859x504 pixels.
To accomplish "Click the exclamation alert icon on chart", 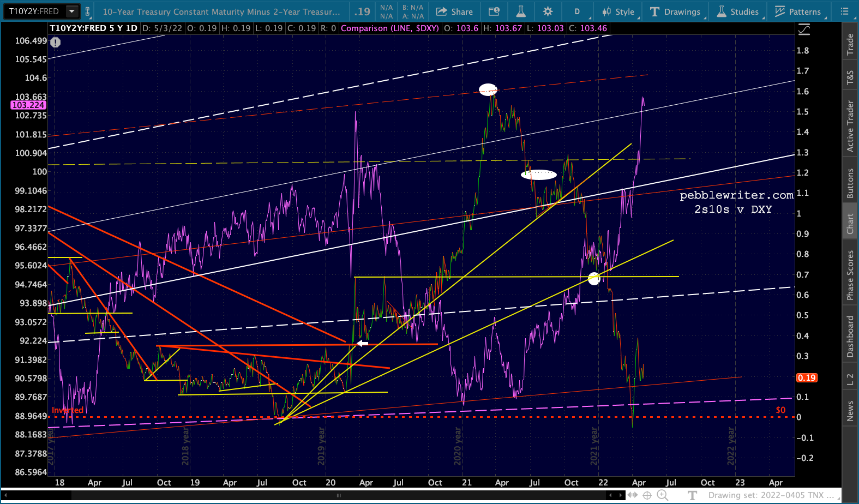I will pos(55,42).
